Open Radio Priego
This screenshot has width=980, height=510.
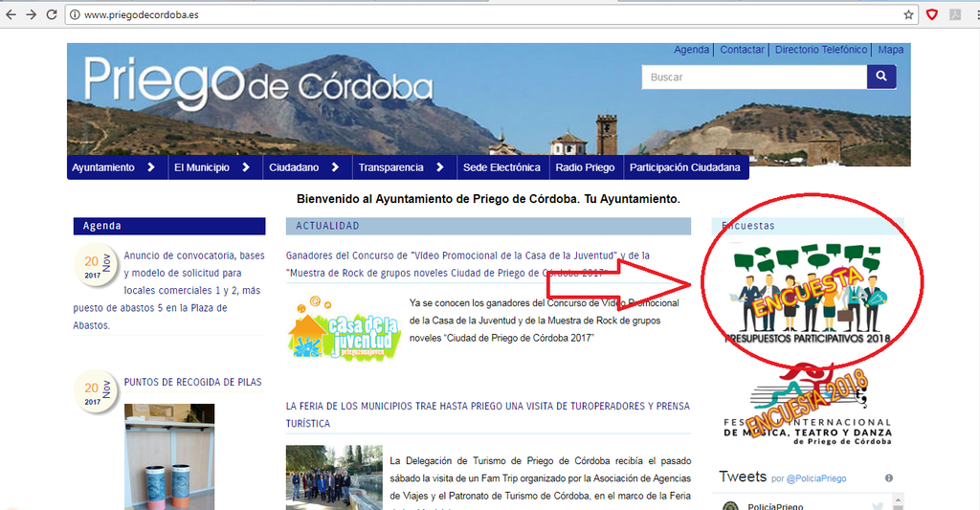(x=585, y=167)
